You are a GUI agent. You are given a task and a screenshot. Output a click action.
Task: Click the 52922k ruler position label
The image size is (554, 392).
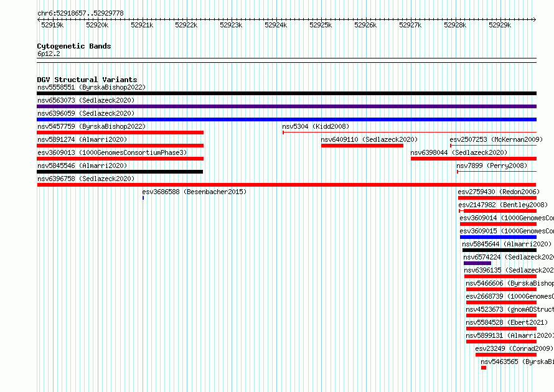tap(186, 25)
